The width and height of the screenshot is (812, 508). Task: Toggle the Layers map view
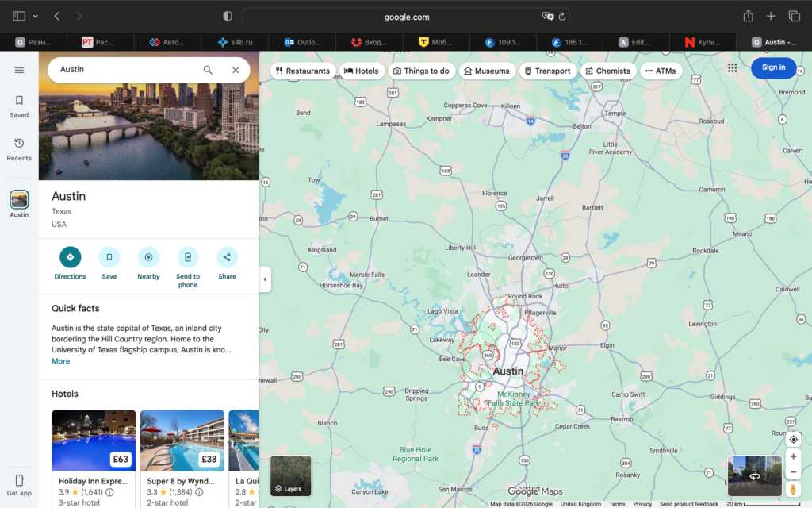(x=290, y=475)
